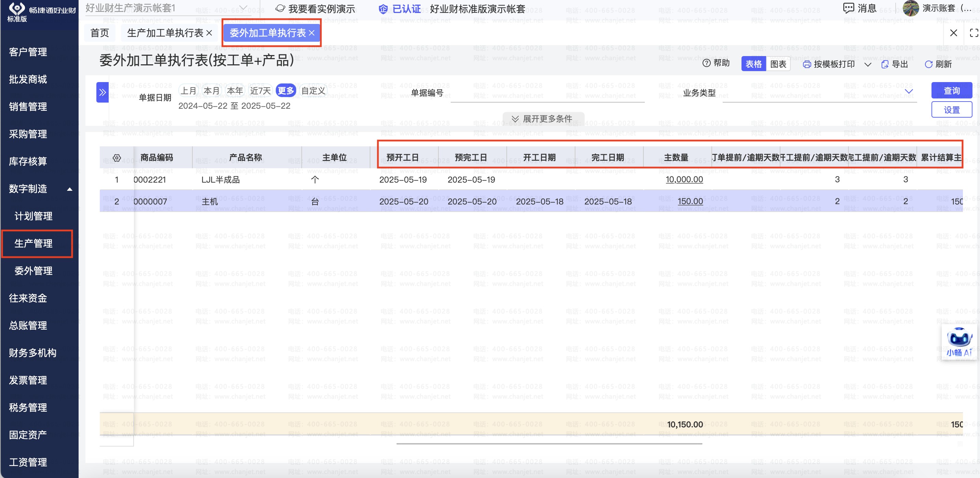The height and width of the screenshot is (478, 980).
Task: Close the 生产加工单执行表 tab
Action: [x=209, y=33]
